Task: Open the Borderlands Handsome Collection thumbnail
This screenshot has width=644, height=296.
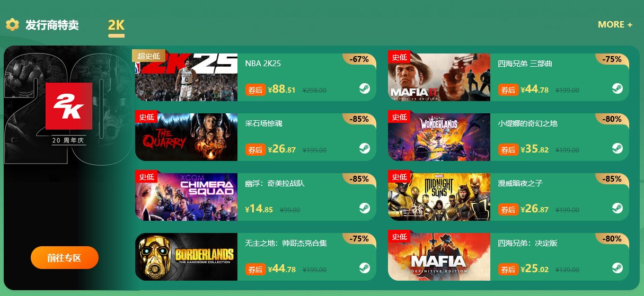Action: (x=187, y=257)
